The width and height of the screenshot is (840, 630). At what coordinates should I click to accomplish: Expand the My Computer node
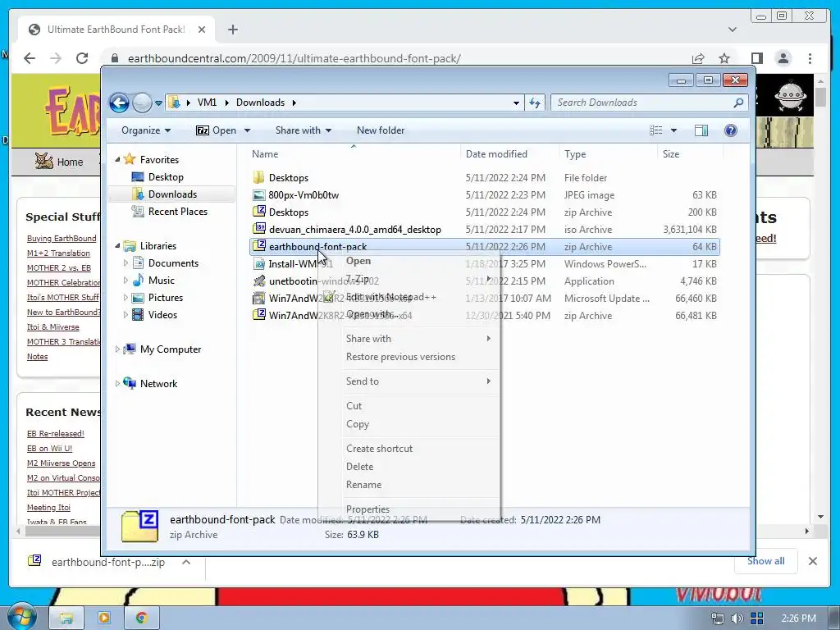(x=117, y=349)
